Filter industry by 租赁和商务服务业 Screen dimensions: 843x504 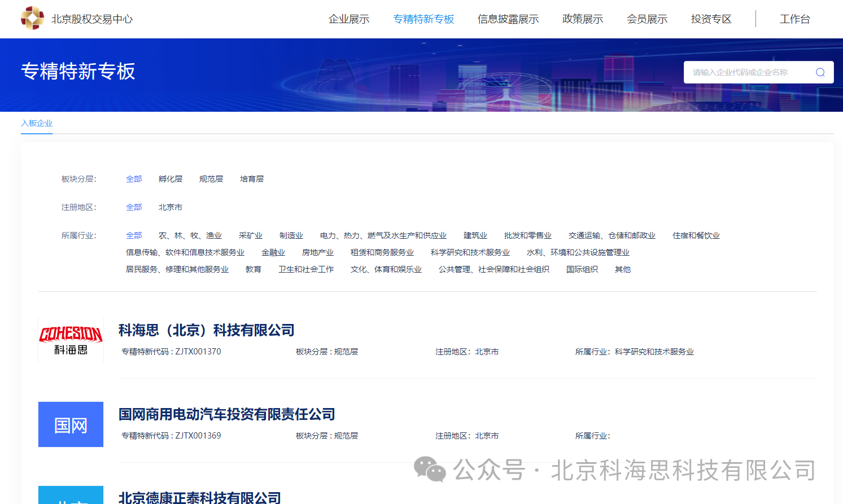(x=382, y=252)
